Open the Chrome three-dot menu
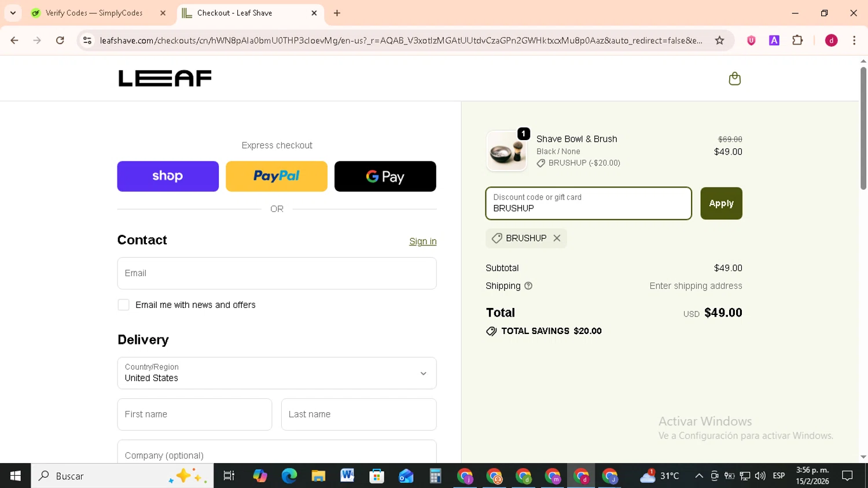The image size is (868, 488). (x=854, y=41)
